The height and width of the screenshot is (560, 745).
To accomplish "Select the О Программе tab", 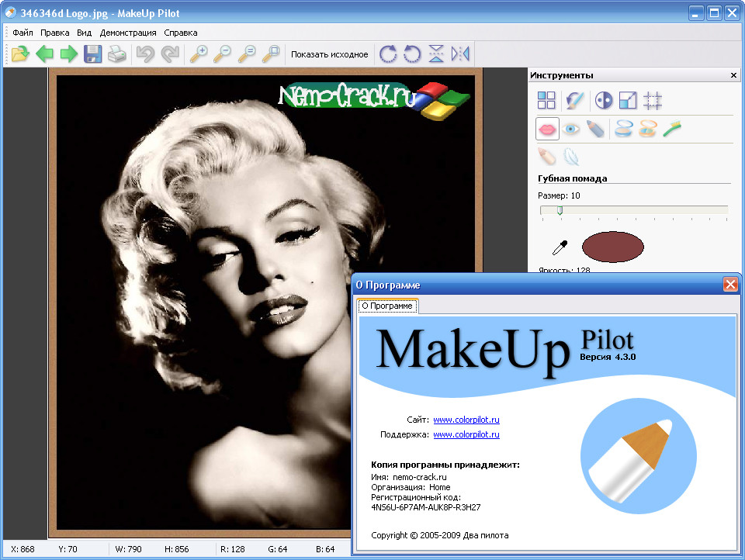I will click(x=387, y=306).
